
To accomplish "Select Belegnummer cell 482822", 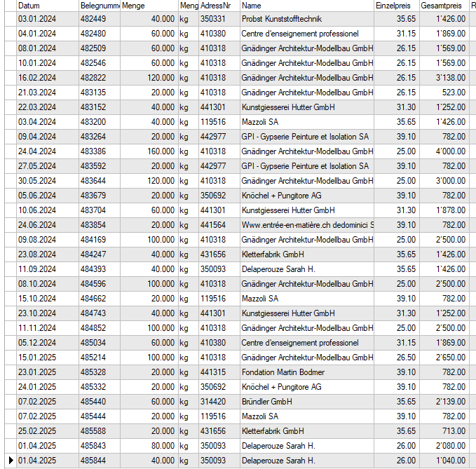I will (99, 78).
